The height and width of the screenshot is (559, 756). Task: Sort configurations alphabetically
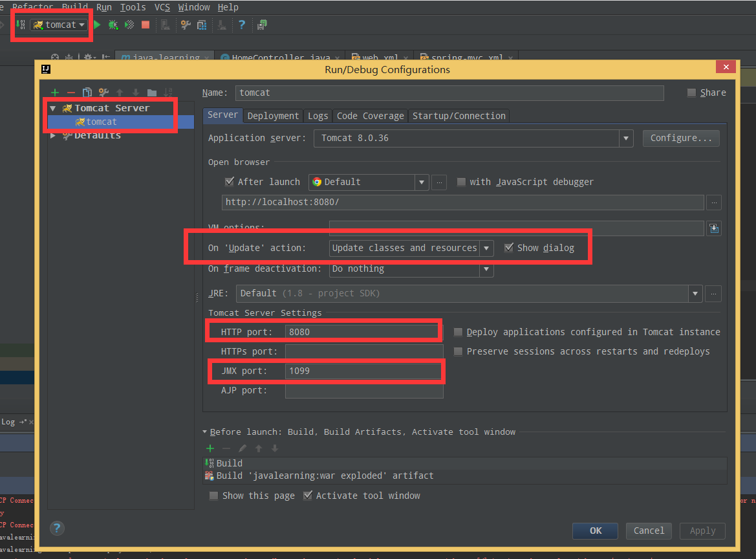click(x=167, y=92)
